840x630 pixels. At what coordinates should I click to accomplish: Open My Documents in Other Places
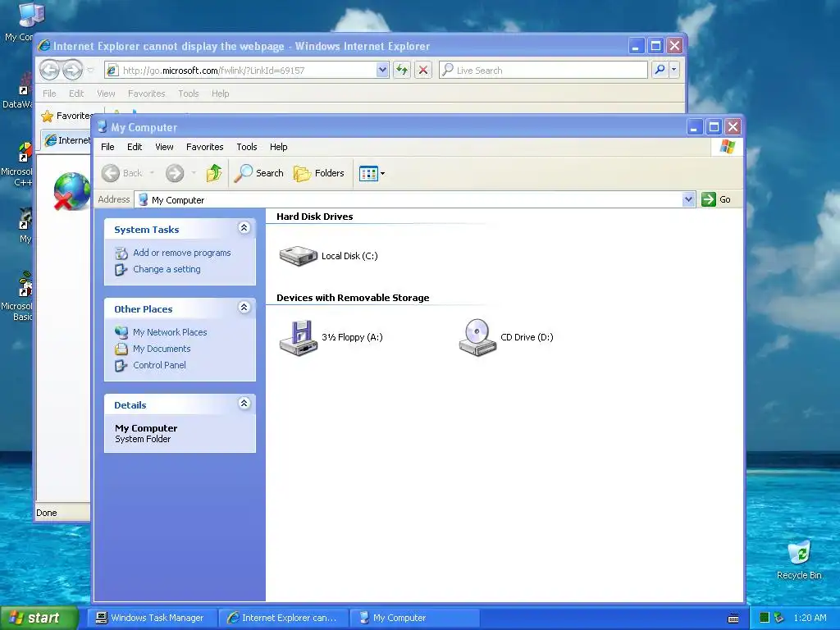pos(162,349)
